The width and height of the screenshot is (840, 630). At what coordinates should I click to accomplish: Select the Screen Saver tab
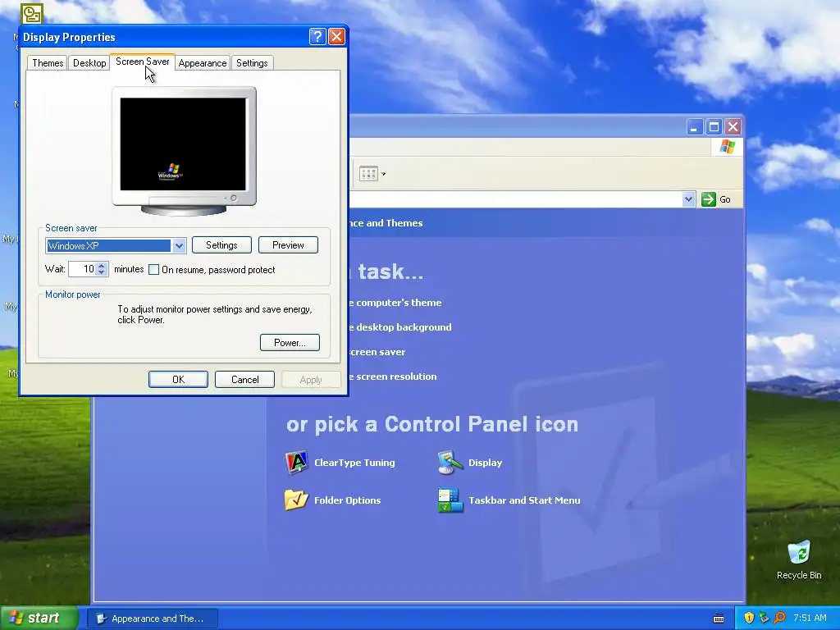coord(143,62)
